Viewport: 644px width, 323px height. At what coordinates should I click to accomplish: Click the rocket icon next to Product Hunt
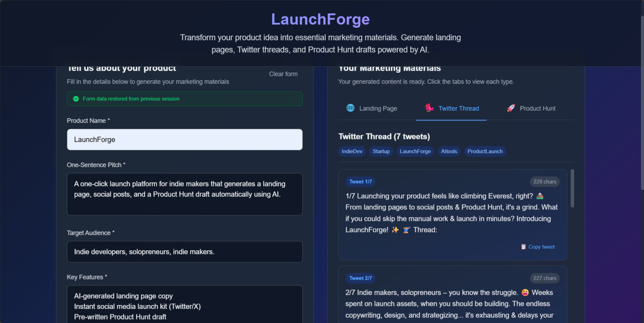pos(510,108)
